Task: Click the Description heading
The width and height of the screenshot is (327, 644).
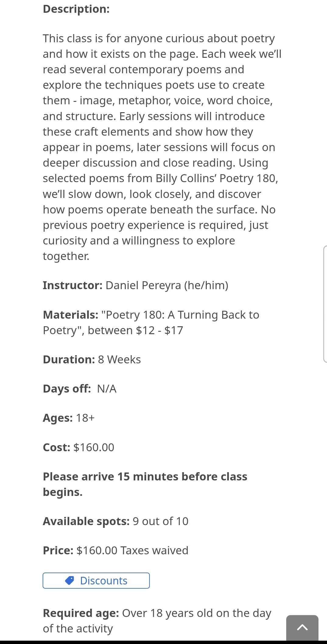Action: (x=76, y=9)
